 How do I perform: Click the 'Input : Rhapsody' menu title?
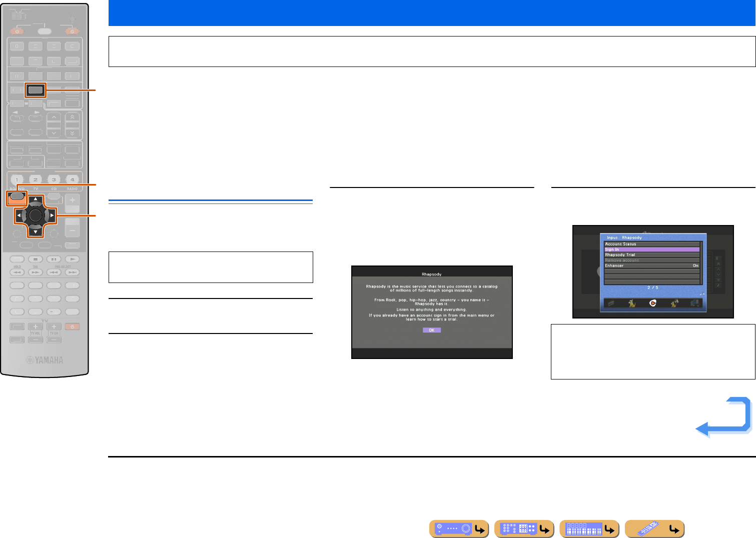point(624,237)
